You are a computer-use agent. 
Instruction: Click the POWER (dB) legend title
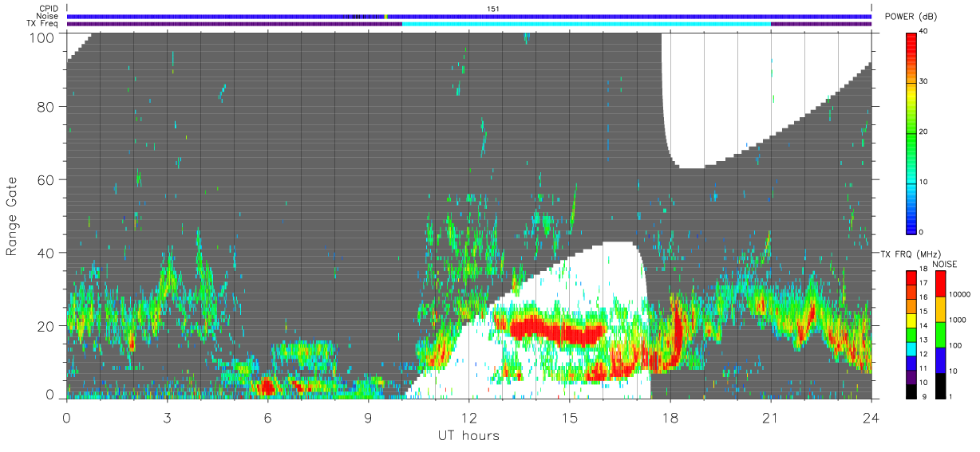(x=912, y=17)
